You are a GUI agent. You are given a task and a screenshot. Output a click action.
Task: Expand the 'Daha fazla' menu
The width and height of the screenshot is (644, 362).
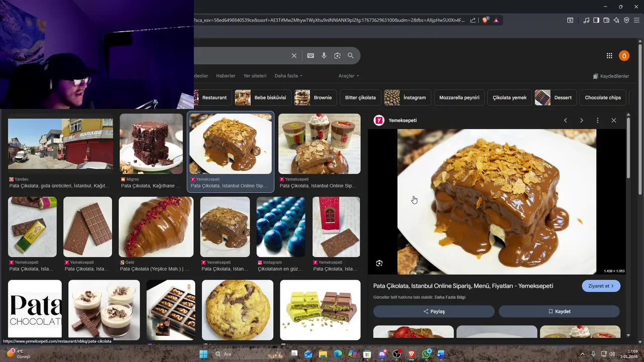(x=288, y=76)
